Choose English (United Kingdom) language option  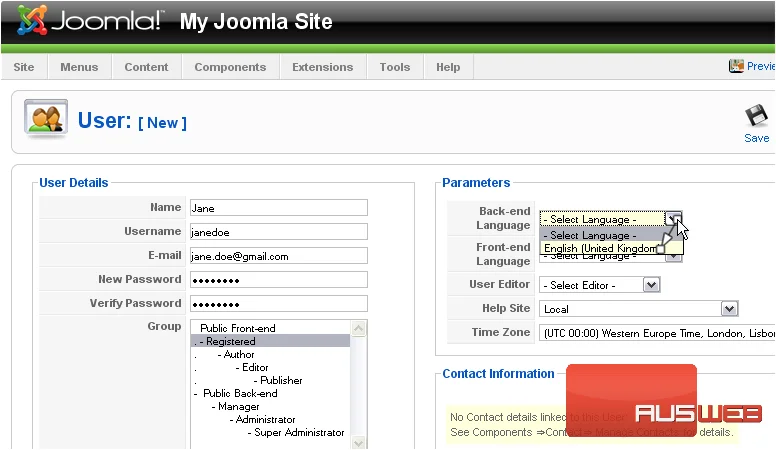pyautogui.click(x=602, y=249)
